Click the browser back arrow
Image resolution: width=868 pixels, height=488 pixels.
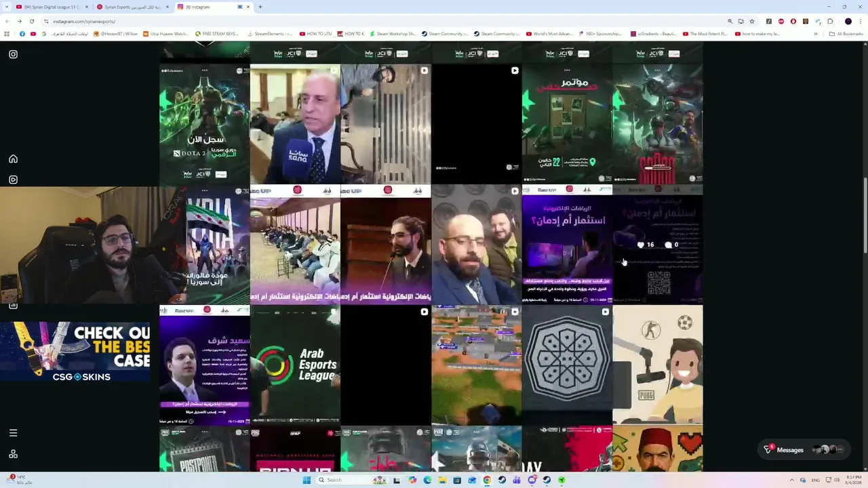click(7, 21)
